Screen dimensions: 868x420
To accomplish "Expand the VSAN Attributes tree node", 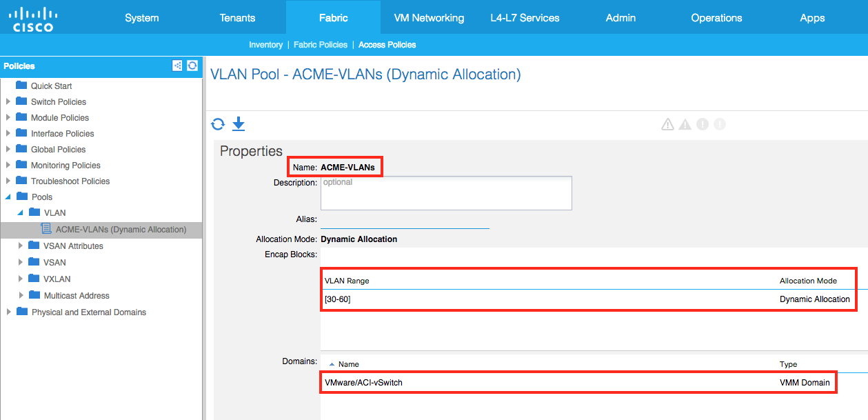I will [x=21, y=246].
